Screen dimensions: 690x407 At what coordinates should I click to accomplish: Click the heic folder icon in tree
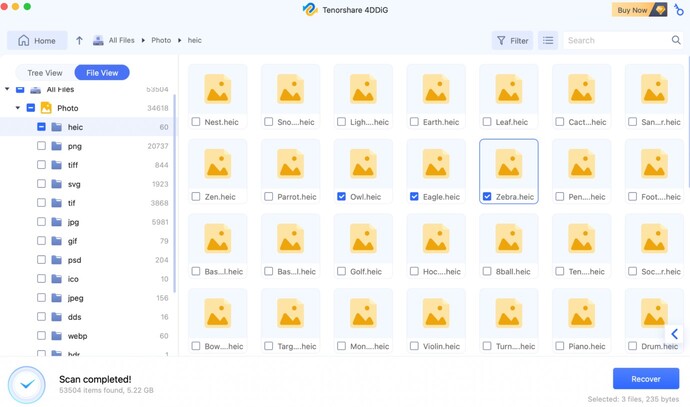pyautogui.click(x=56, y=127)
